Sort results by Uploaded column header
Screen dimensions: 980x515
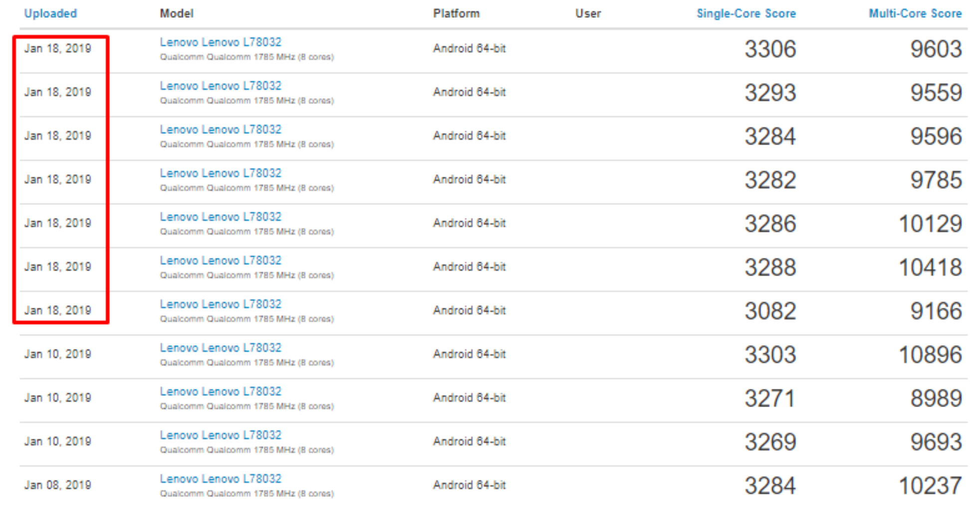pos(50,13)
